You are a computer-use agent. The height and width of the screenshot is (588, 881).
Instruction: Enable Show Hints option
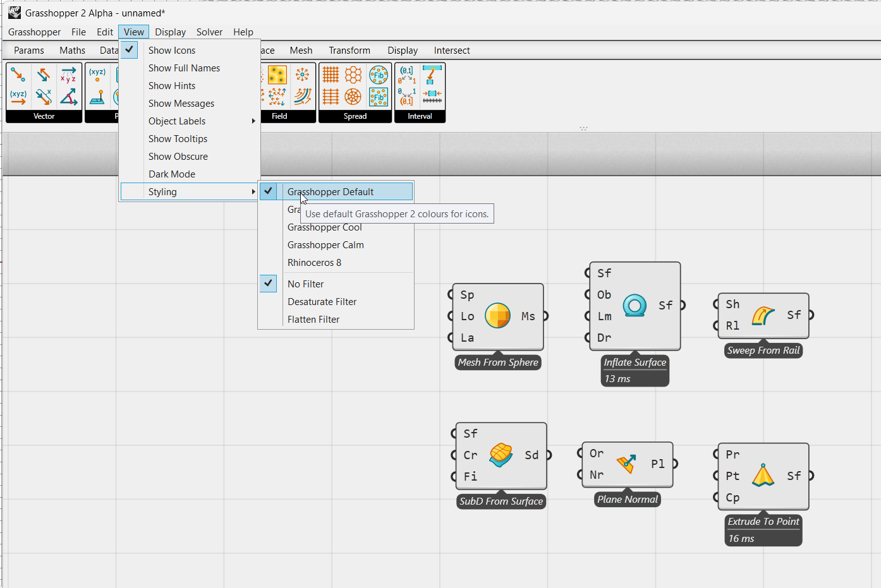pyautogui.click(x=190, y=85)
